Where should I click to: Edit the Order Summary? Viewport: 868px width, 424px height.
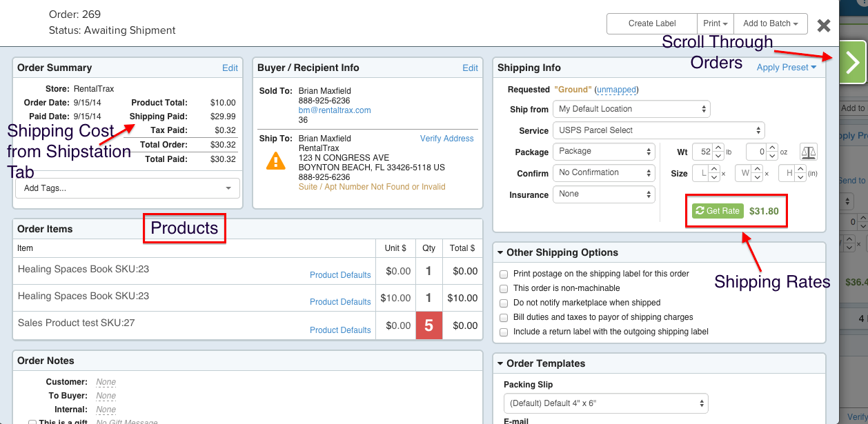pos(230,68)
